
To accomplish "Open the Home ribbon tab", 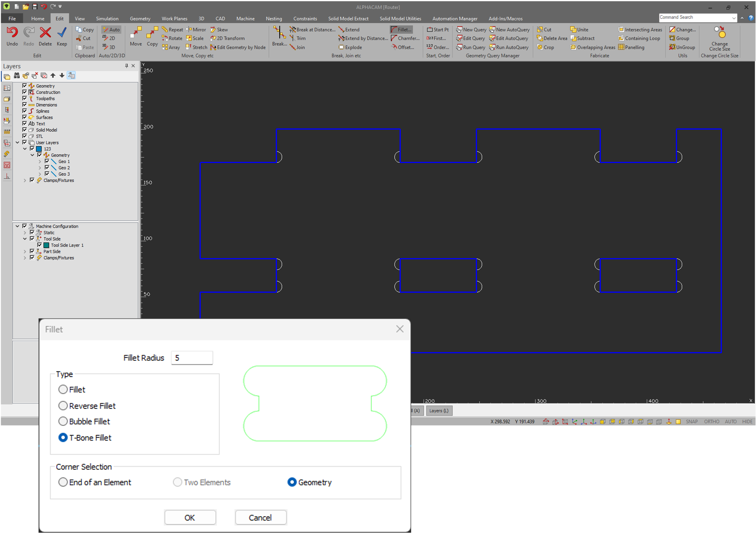I will click(38, 19).
